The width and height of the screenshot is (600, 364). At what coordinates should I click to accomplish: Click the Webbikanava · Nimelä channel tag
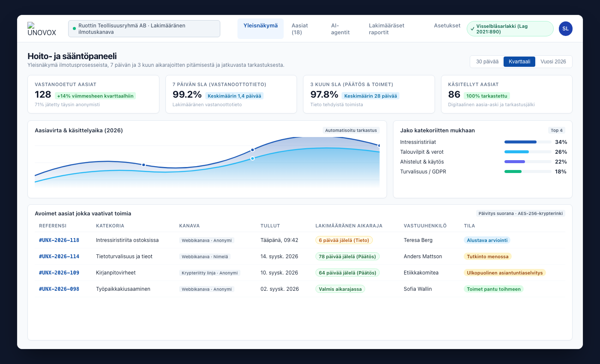(x=205, y=257)
